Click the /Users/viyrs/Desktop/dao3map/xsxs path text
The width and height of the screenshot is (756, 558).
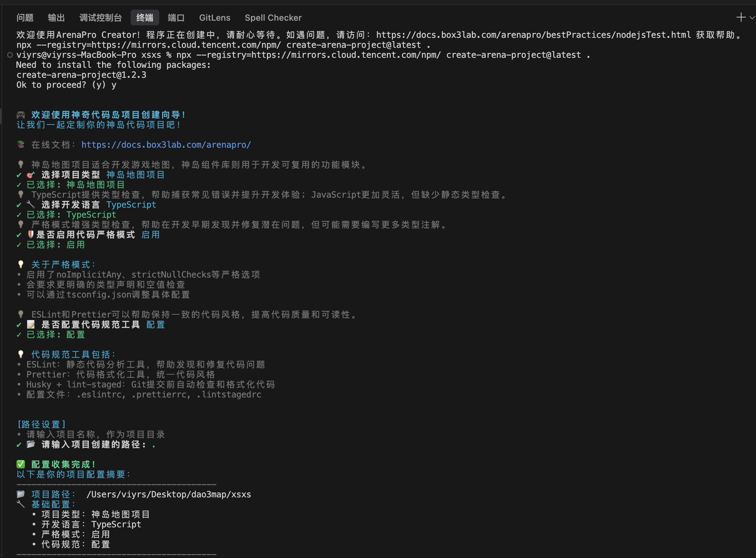point(168,494)
